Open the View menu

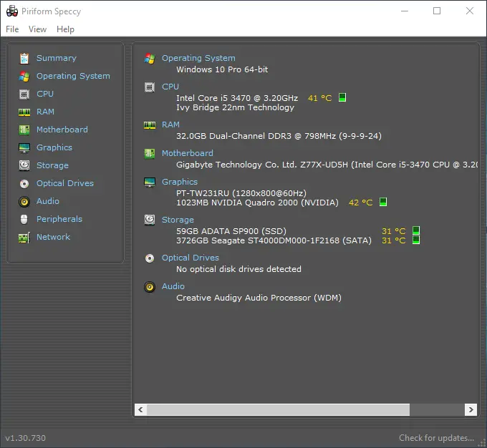click(x=37, y=29)
